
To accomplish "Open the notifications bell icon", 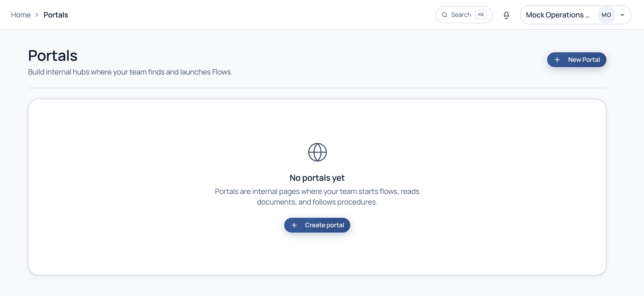I will [506, 15].
